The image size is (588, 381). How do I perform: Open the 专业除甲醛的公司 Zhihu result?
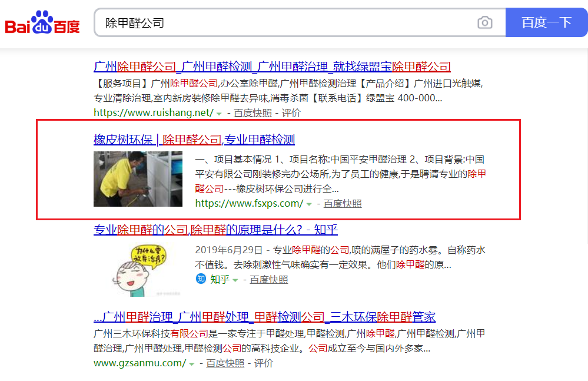click(215, 230)
